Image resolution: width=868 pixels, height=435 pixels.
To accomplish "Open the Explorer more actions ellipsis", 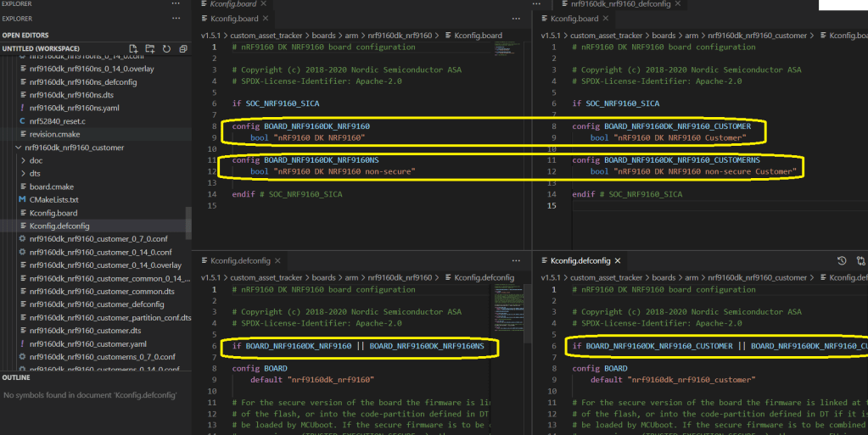I will click(x=176, y=18).
